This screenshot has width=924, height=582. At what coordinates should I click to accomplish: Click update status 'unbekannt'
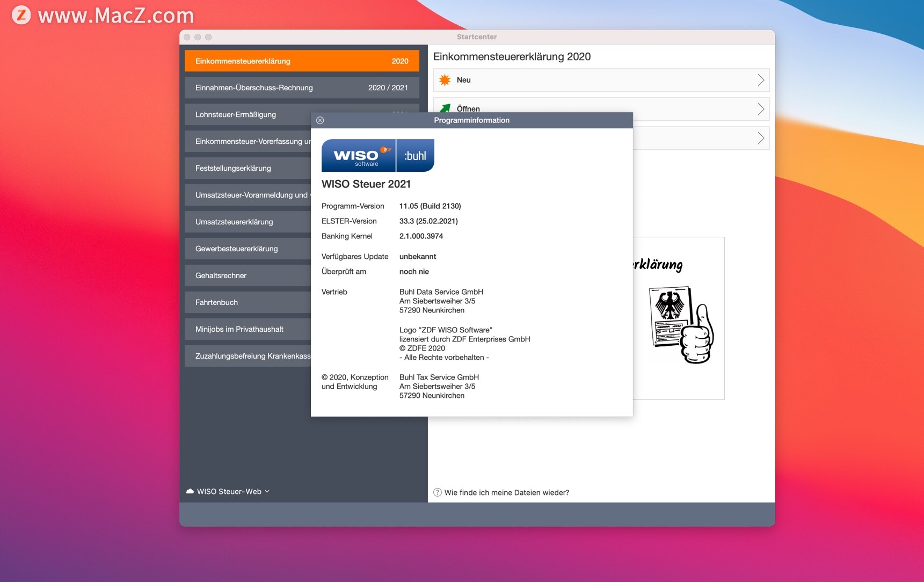point(418,257)
